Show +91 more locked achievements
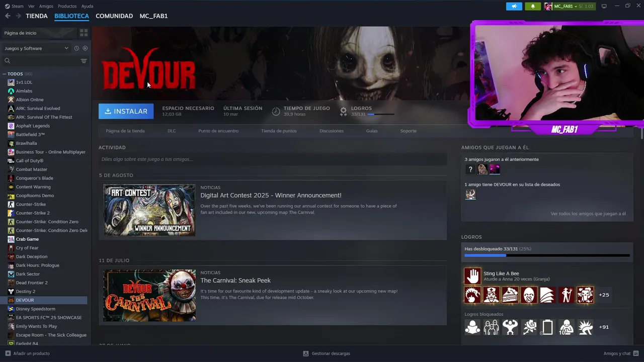The image size is (644, 362). click(x=604, y=327)
